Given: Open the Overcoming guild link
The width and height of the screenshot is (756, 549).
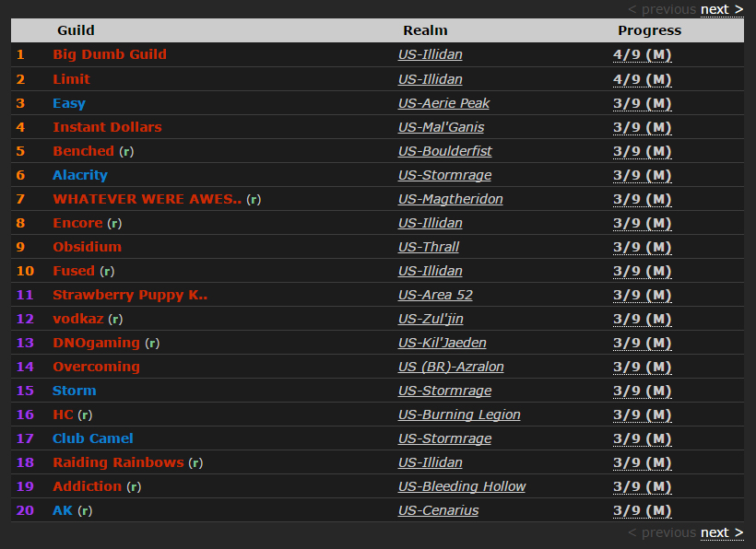Looking at the screenshot, I should tap(97, 367).
